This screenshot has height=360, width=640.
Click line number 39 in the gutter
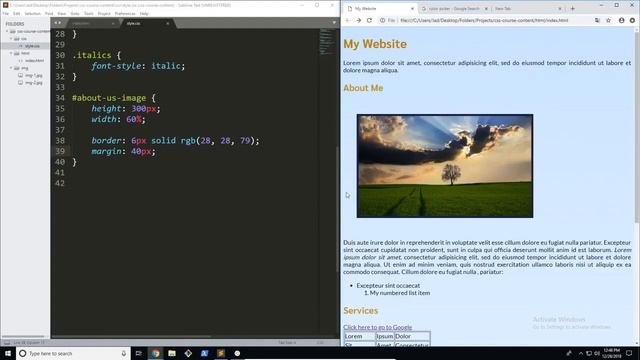60,151
